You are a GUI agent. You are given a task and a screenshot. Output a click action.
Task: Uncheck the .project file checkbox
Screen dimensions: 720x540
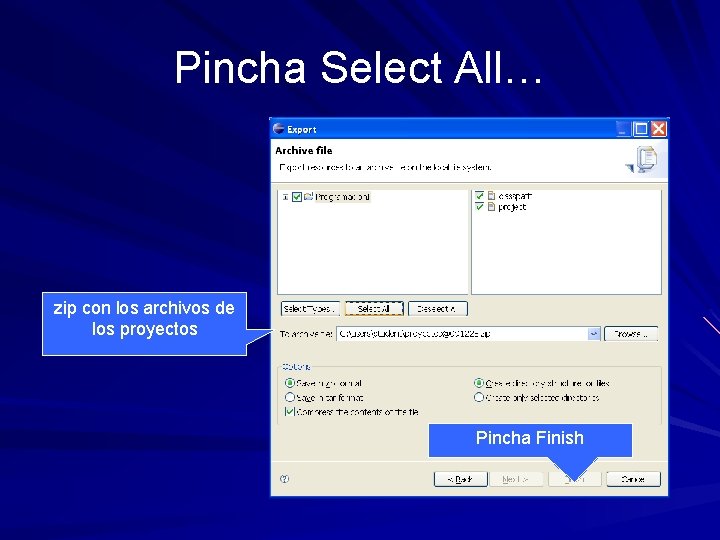click(x=479, y=207)
